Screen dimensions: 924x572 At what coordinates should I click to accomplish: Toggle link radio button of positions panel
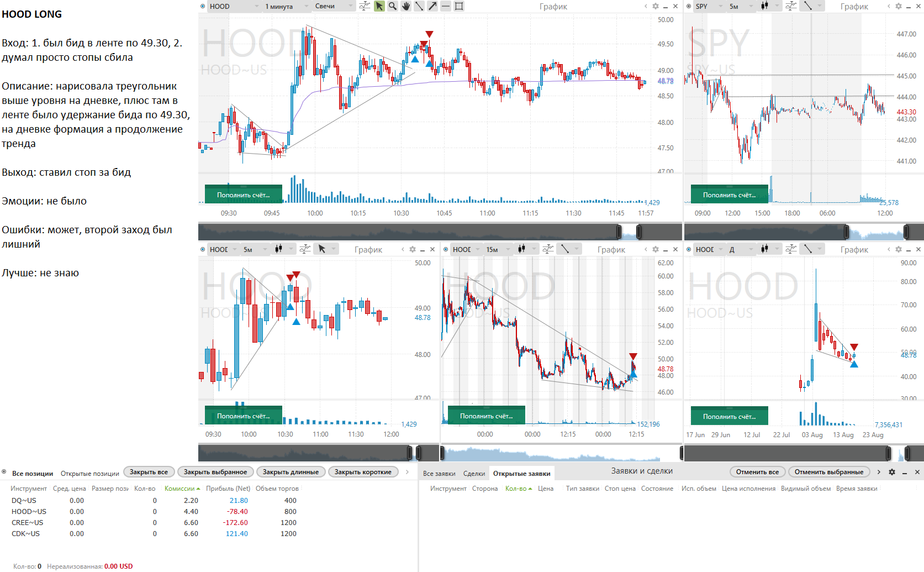click(x=4, y=472)
